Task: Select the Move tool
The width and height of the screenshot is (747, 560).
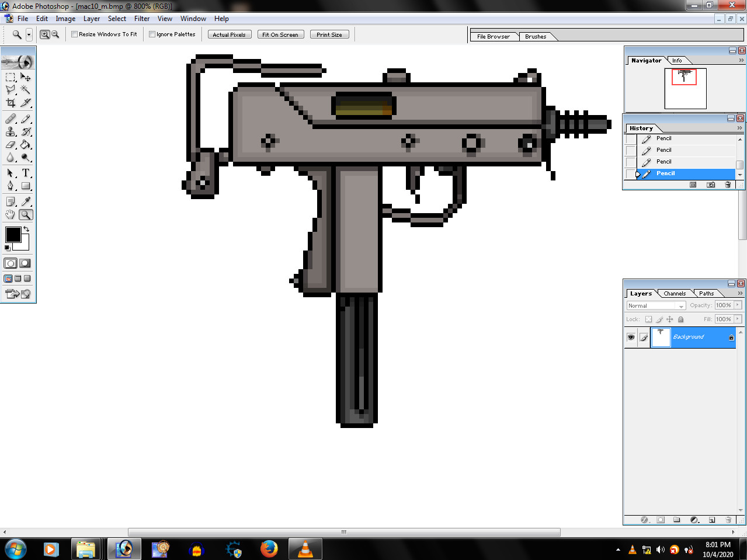Action: click(x=26, y=77)
